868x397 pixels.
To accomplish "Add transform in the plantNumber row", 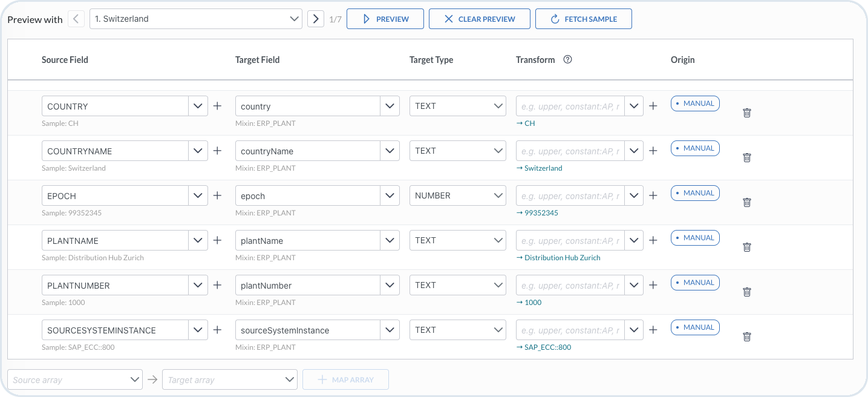I will [653, 285].
